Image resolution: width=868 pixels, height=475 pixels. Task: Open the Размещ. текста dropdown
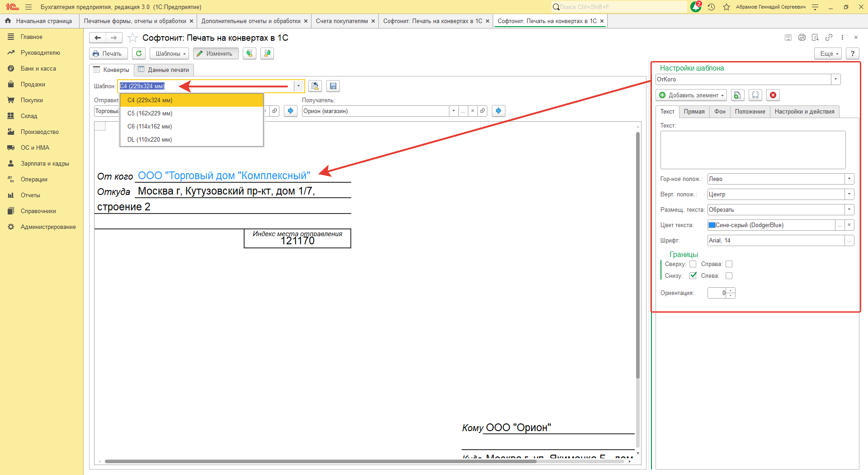pyautogui.click(x=849, y=209)
